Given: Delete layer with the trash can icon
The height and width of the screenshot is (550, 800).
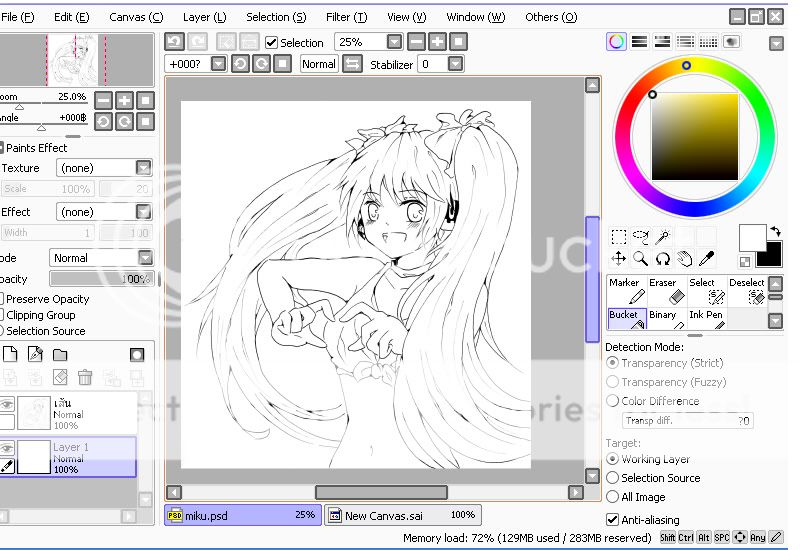Looking at the screenshot, I should coord(85,377).
